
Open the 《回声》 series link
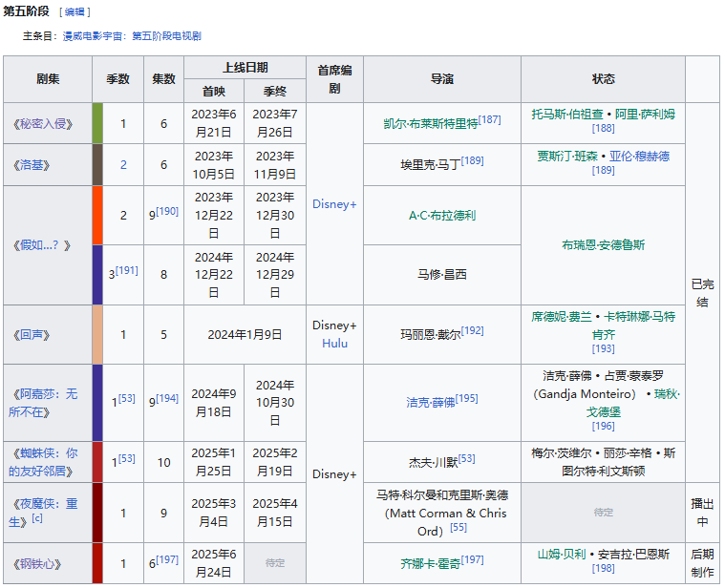31,334
